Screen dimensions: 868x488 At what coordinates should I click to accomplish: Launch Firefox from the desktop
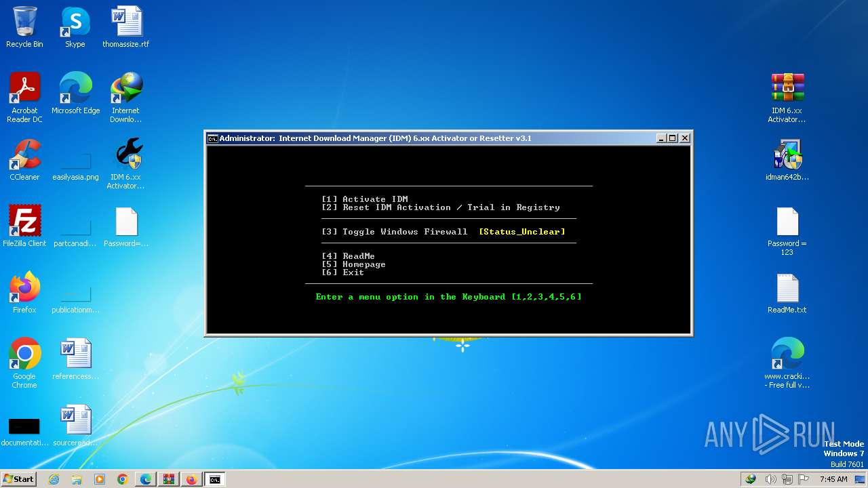pyautogui.click(x=24, y=293)
